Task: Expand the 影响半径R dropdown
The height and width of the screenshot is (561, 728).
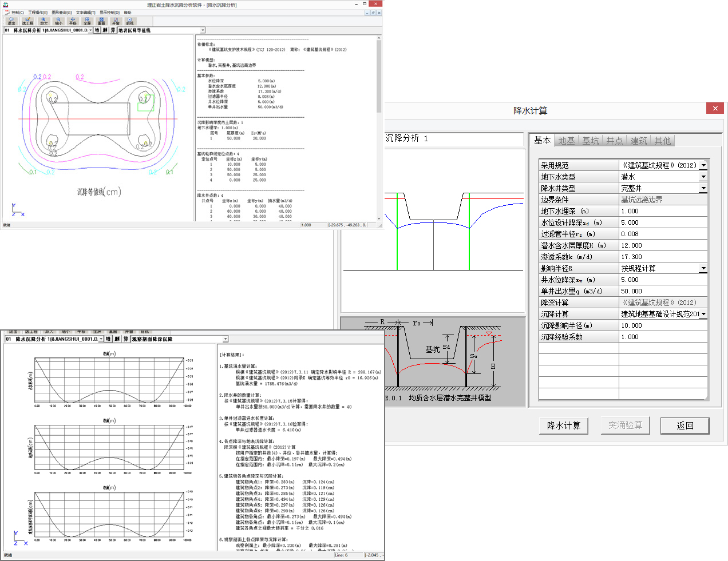Action: click(x=703, y=268)
